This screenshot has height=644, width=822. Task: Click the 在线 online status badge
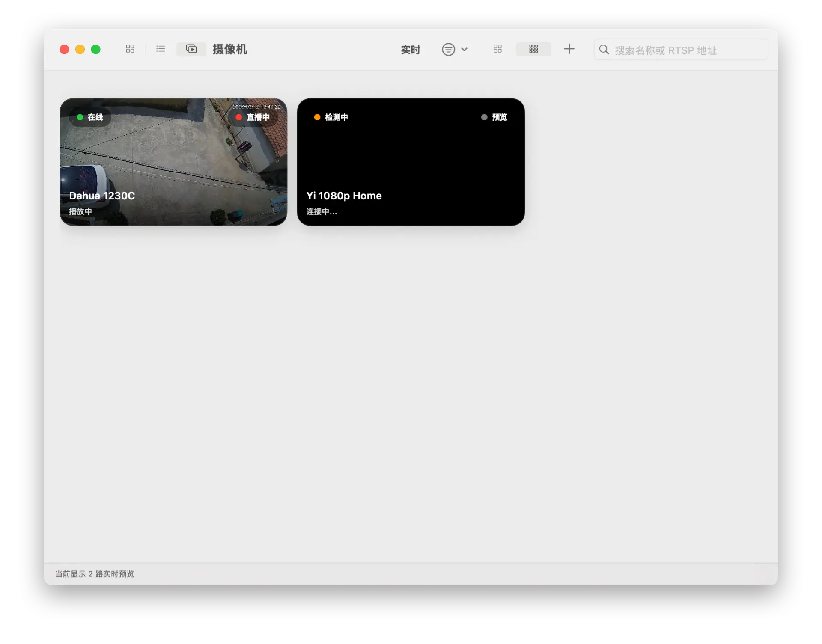[x=90, y=117]
